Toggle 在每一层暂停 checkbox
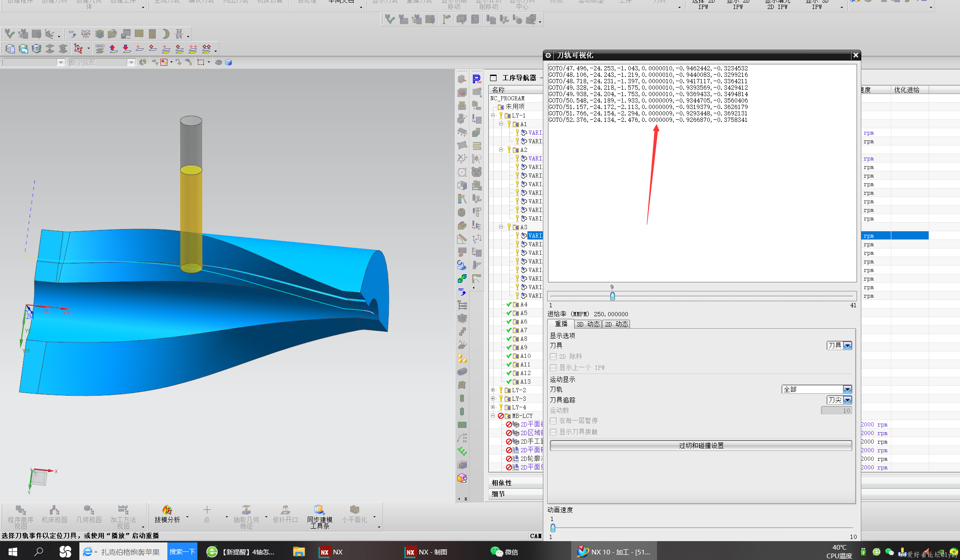Viewport: 960px width, 560px height. (x=554, y=421)
